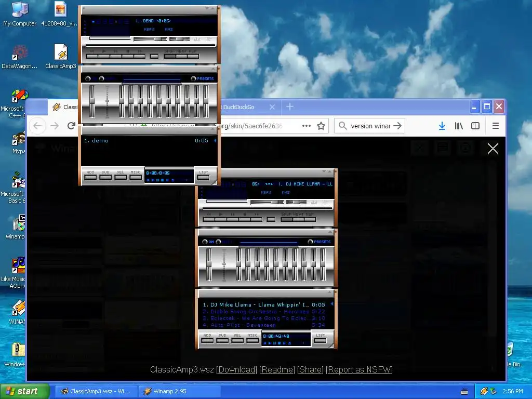532x399 pixels.
Task: Toggle equalizer window button in desktop Winamp
Action: (197, 39)
